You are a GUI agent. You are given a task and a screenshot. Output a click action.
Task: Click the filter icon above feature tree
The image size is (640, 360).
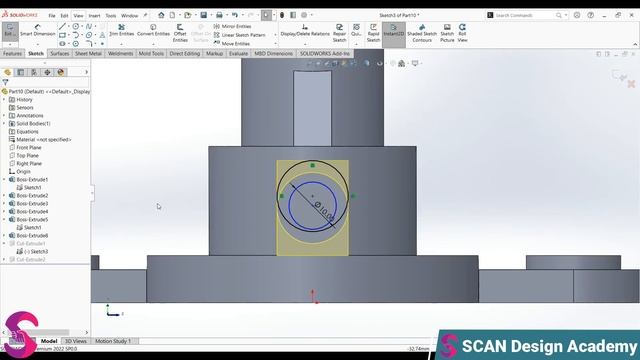click(5, 82)
